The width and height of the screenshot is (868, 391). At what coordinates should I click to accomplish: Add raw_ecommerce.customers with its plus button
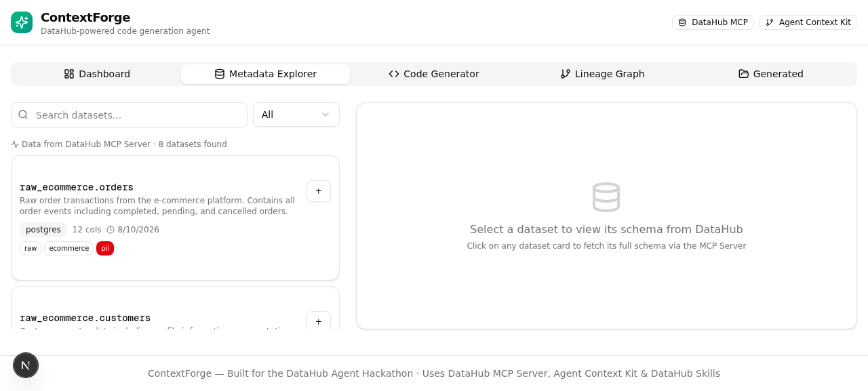tap(319, 321)
